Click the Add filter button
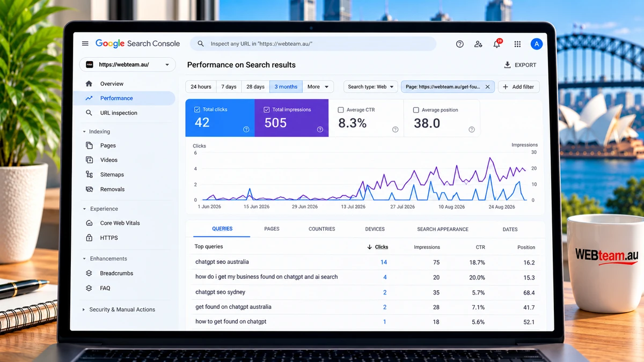Viewport: 644px width, 362px height. click(519, 86)
